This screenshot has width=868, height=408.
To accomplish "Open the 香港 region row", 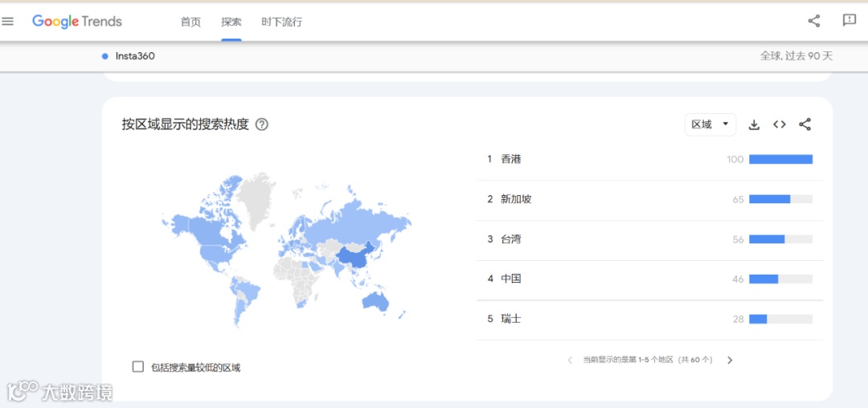I will (x=649, y=160).
